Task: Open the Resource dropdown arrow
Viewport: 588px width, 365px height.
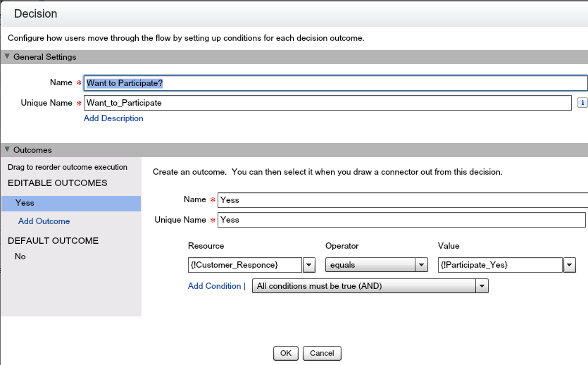Action: click(308, 265)
